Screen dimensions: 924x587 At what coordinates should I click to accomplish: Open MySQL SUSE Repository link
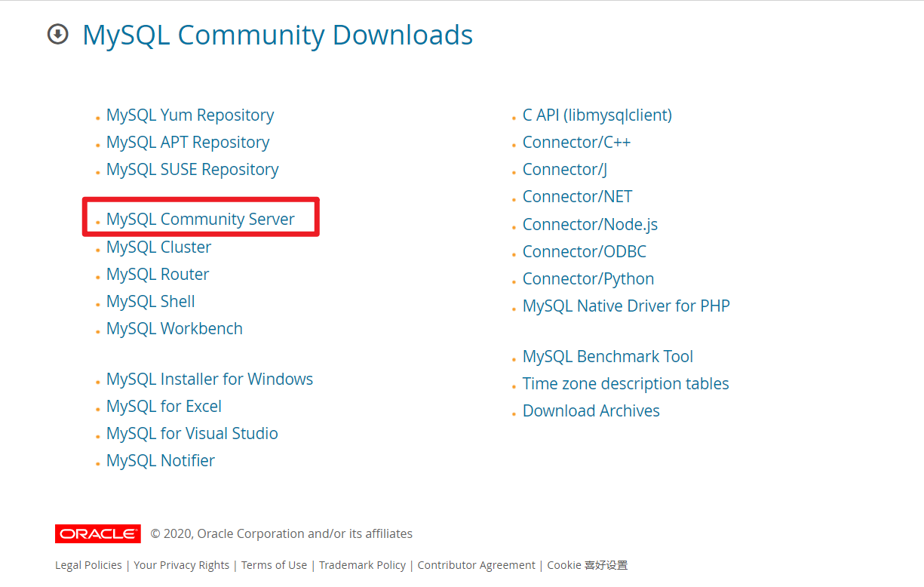(x=192, y=170)
